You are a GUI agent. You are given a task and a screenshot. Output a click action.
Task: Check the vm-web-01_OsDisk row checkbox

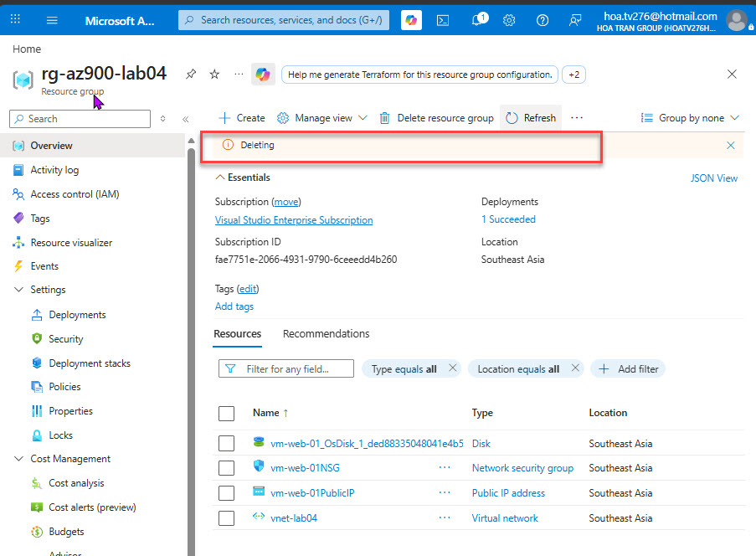(226, 443)
